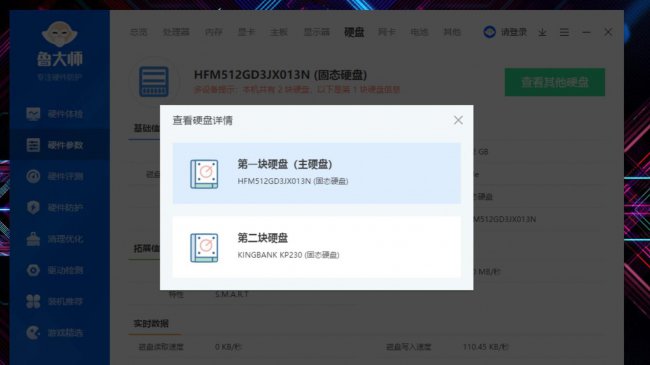Click the 110.45 KB/秒 write speed value
Viewport: 650px width, 365px height.
[486, 347]
